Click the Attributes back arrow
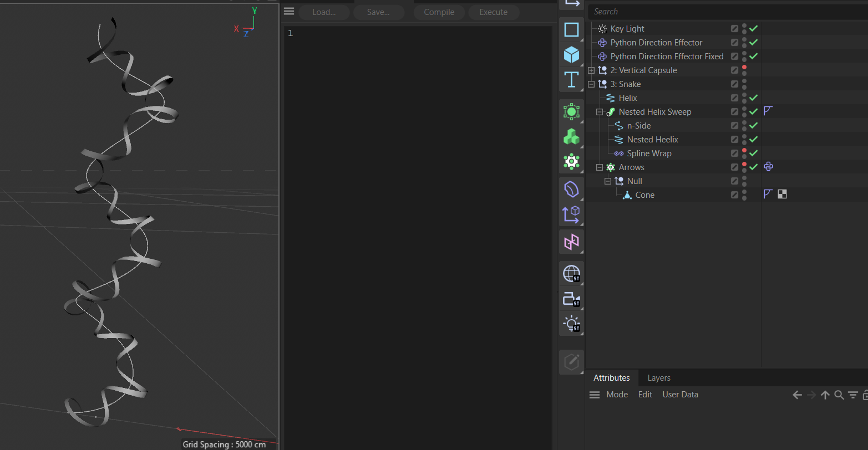Viewport: 868px width, 450px height. tap(797, 395)
